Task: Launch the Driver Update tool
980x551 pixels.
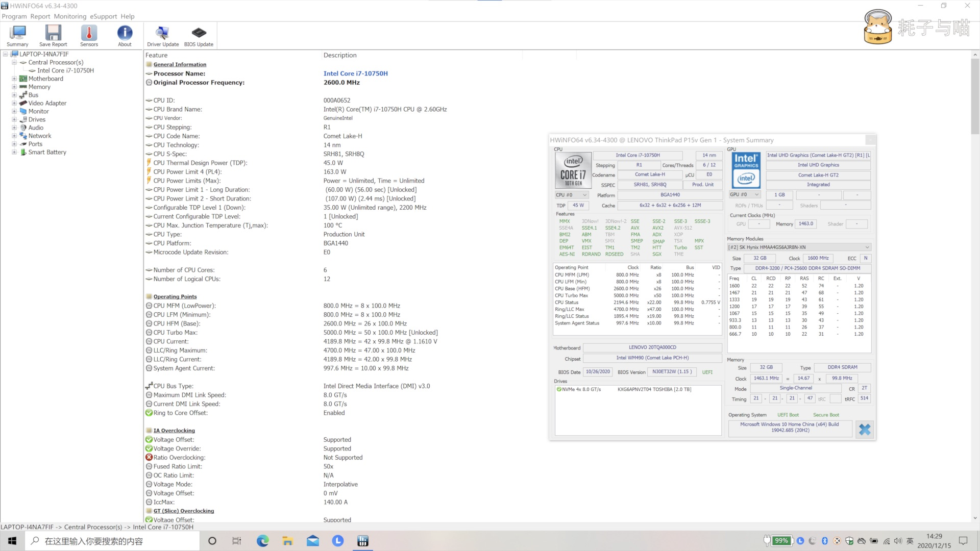Action: (x=163, y=36)
